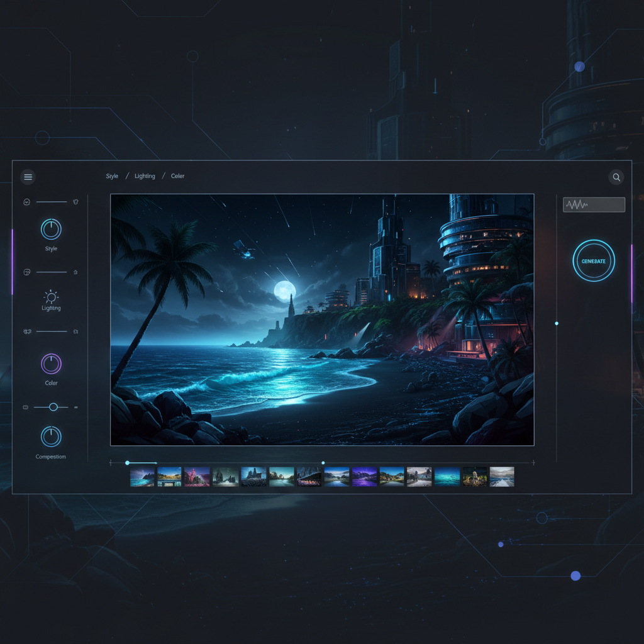The height and width of the screenshot is (644, 644).
Task: Select the pink tree thumbnail
Action: coord(197,477)
